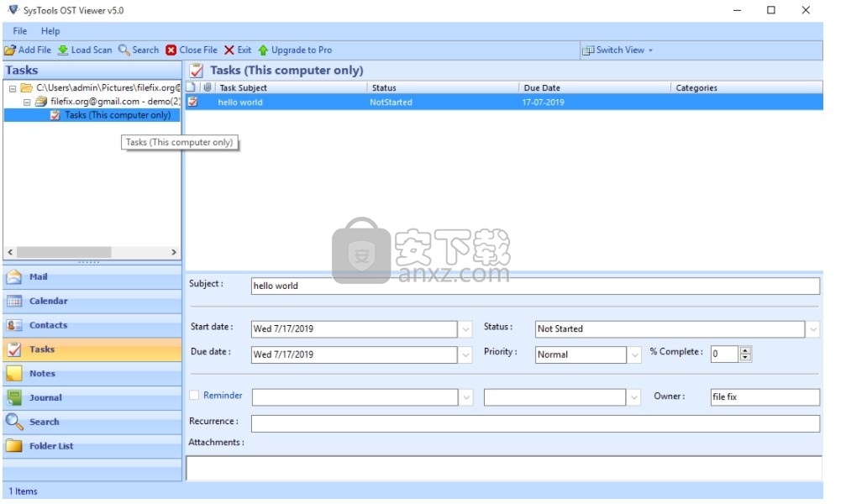Open the Start date dropdown arrow
The height and width of the screenshot is (504, 846).
click(465, 329)
